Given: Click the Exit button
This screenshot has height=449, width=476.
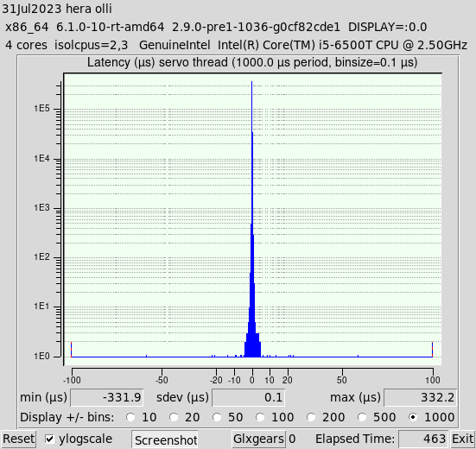Looking at the screenshot, I should coord(462,439).
